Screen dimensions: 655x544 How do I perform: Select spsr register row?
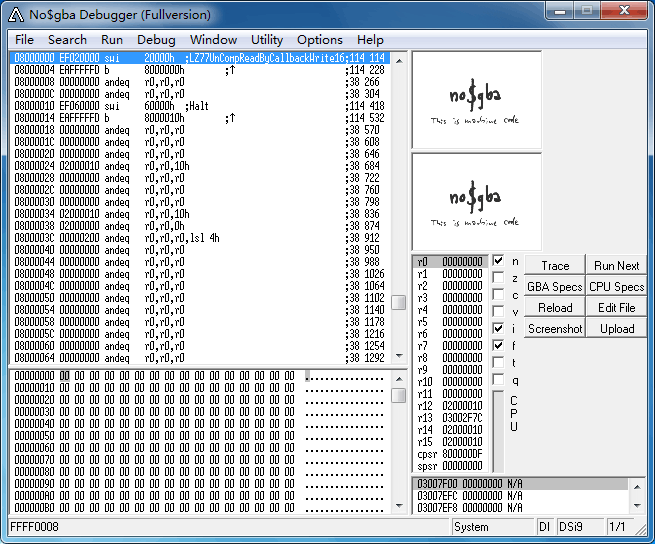[450, 465]
